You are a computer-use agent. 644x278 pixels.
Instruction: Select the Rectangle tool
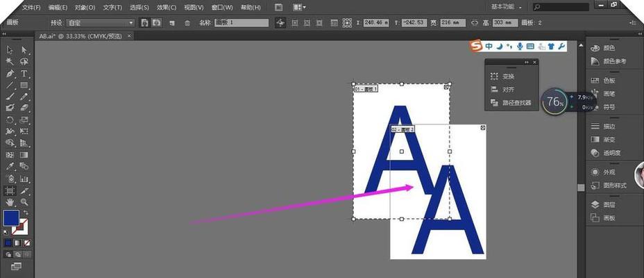[x=24, y=85]
